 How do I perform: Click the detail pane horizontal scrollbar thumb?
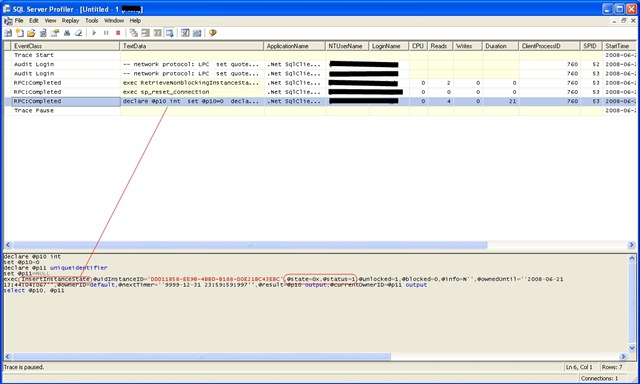coord(202,357)
